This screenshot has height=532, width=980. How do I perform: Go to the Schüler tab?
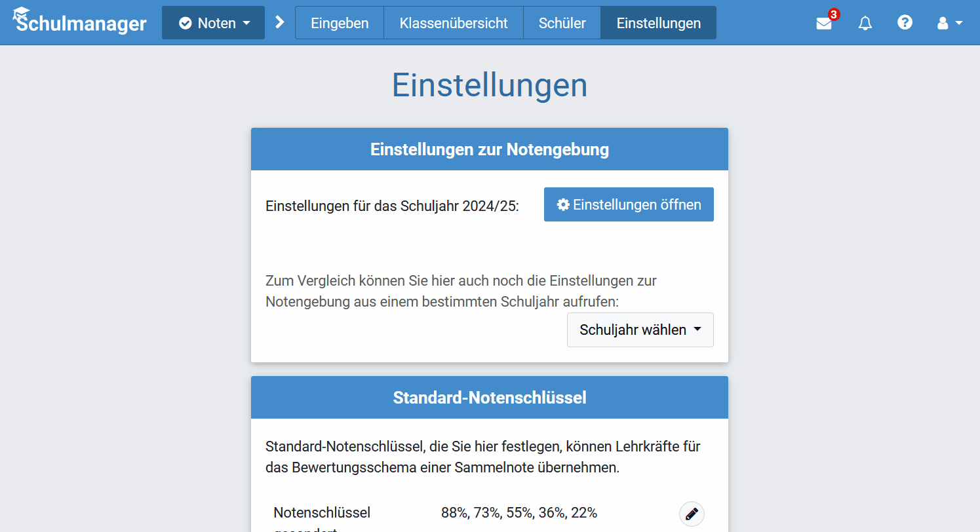562,23
